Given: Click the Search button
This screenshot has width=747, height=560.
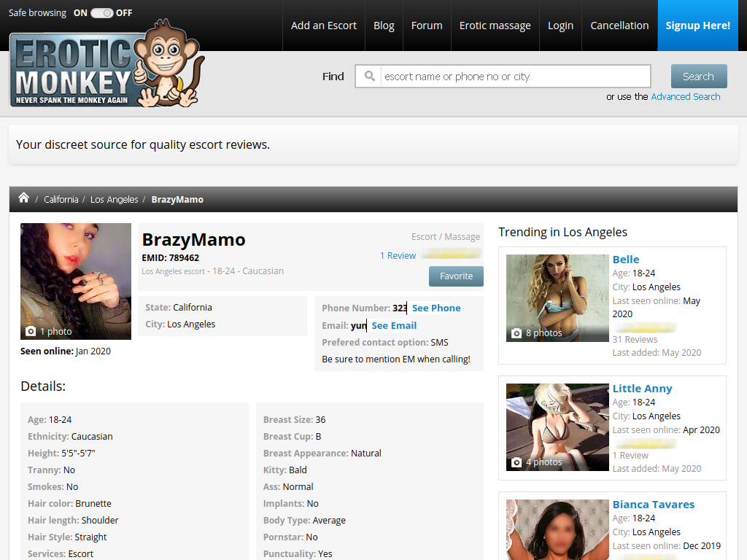Looking at the screenshot, I should pos(699,76).
